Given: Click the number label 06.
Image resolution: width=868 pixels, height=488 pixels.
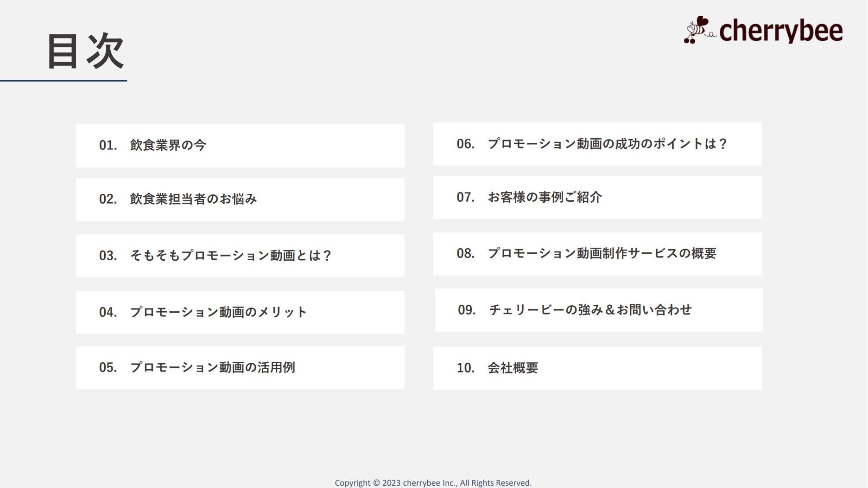Looking at the screenshot, I should point(465,144).
